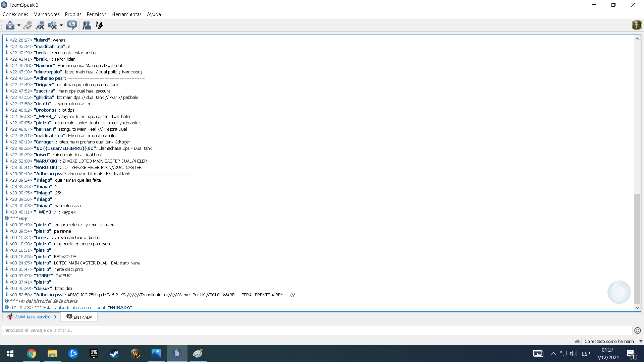Toggle microphone activation icon
The height and width of the screenshot is (362, 644).
[x=28, y=25]
